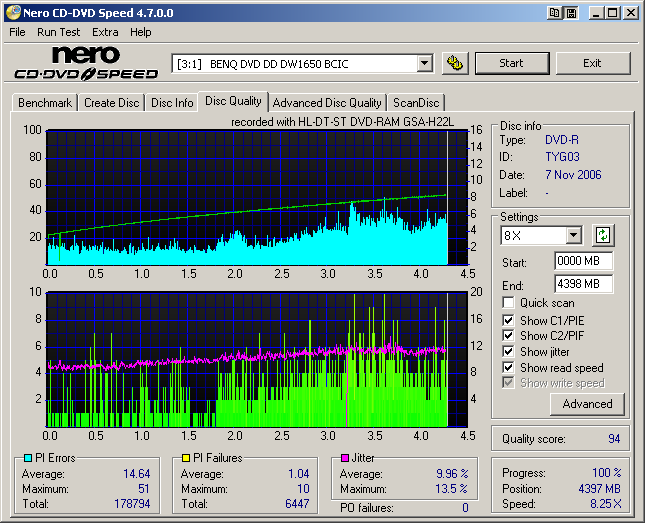Viewport: 645px width, 523px height.
Task: Minimize the Nero CD-DVD Speed window
Action: coord(595,13)
